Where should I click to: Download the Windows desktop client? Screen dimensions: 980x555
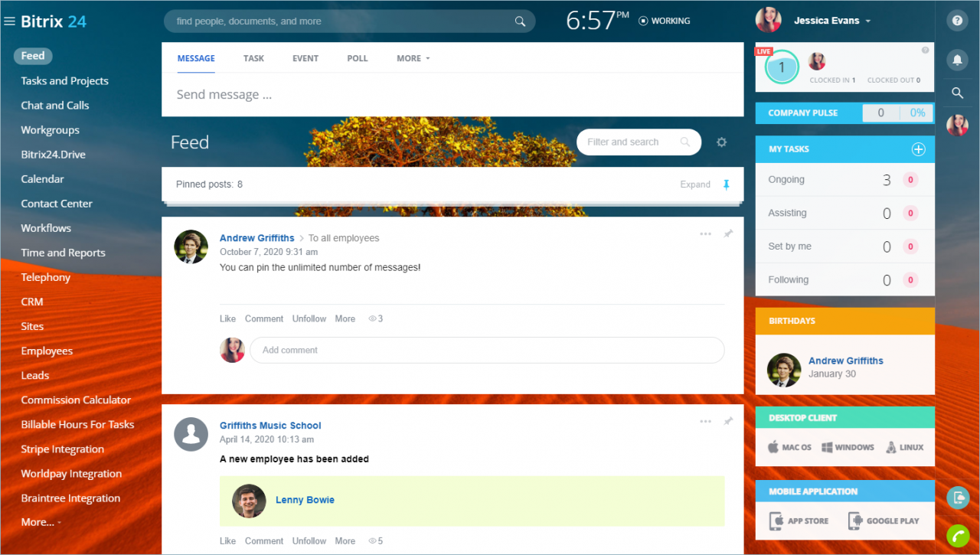tap(848, 447)
